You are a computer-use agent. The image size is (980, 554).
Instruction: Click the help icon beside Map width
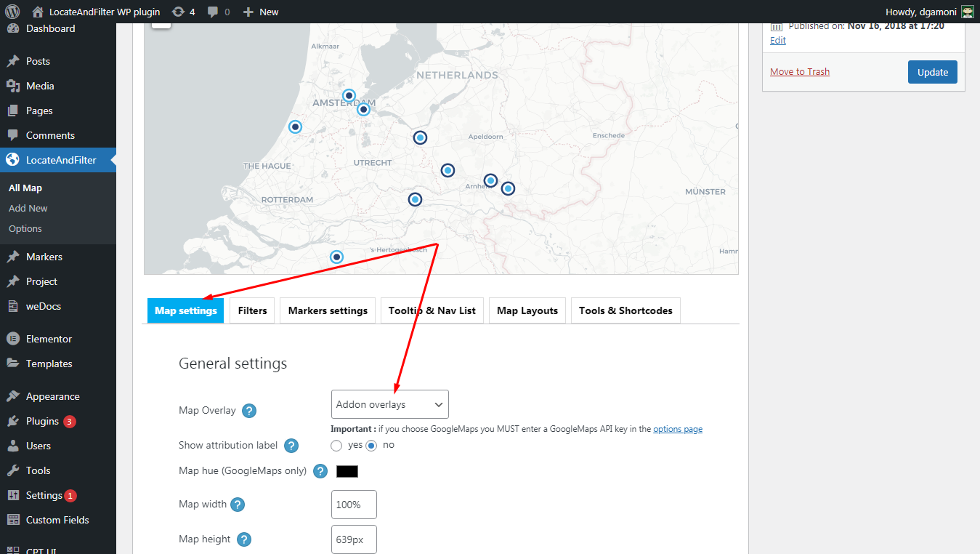pos(238,505)
